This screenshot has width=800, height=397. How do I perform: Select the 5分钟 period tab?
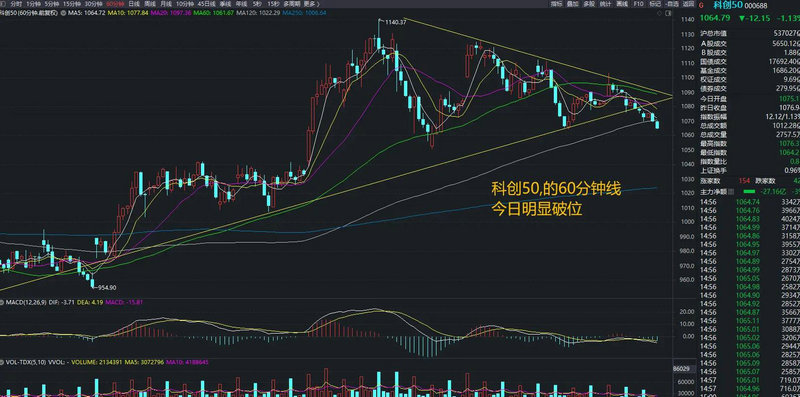click(x=52, y=4)
